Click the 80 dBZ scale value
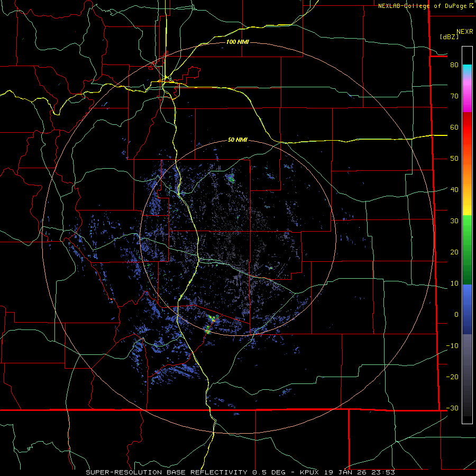This screenshot has height=476, width=476. pos(454,65)
